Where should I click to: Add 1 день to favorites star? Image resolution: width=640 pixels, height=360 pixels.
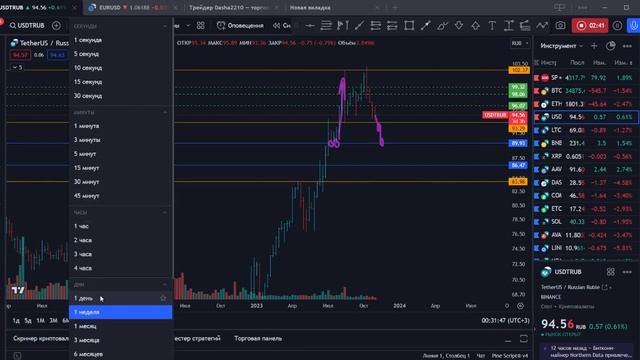click(x=163, y=298)
